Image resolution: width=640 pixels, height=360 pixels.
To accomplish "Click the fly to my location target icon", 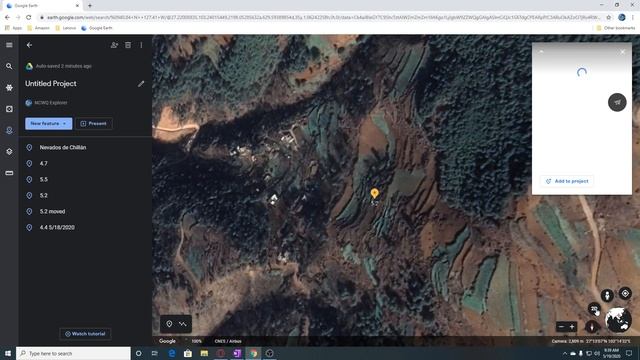I will point(625,293).
